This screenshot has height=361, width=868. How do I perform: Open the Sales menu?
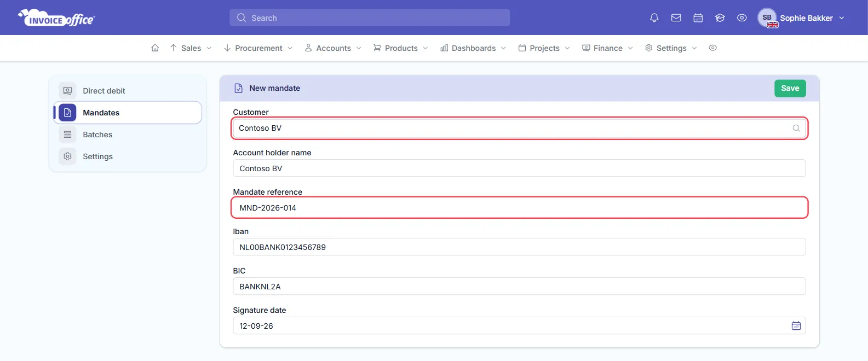coord(191,48)
